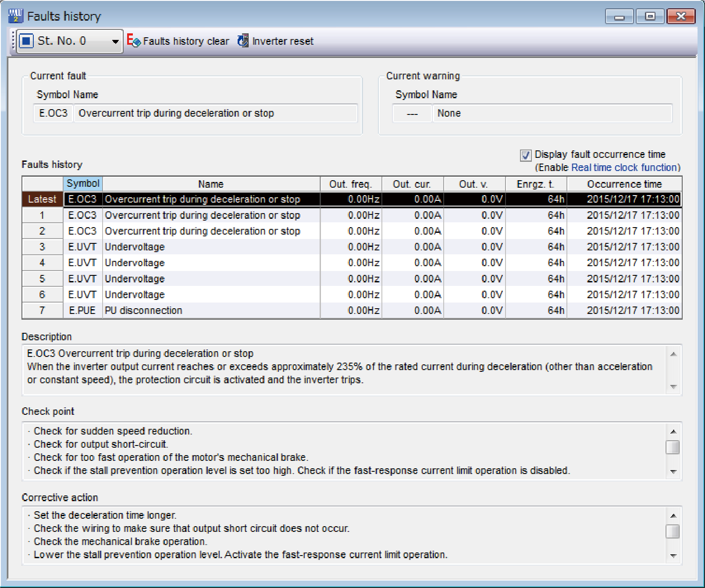This screenshot has height=588, width=705.
Task: Select row 7 with E.PUE PU disconnection
Action: pyautogui.click(x=202, y=310)
